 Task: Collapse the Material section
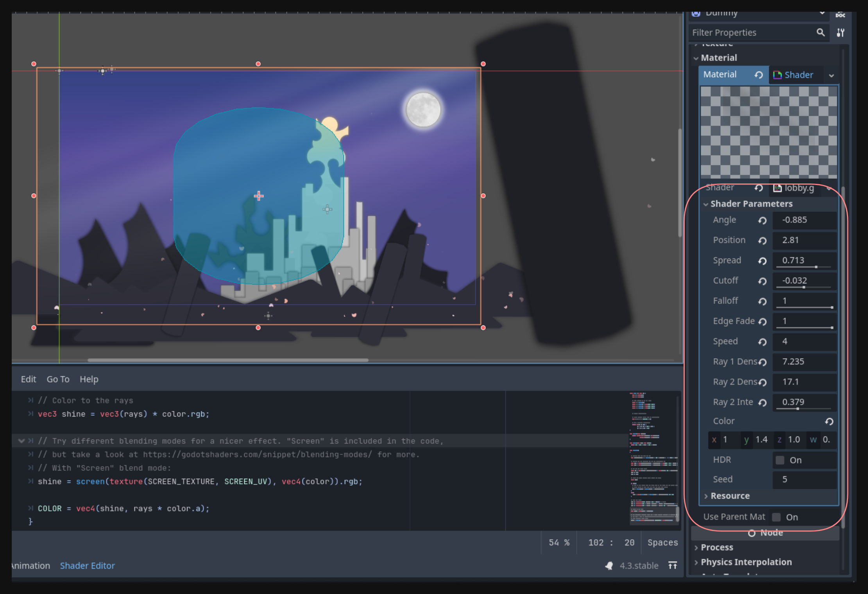coord(696,58)
